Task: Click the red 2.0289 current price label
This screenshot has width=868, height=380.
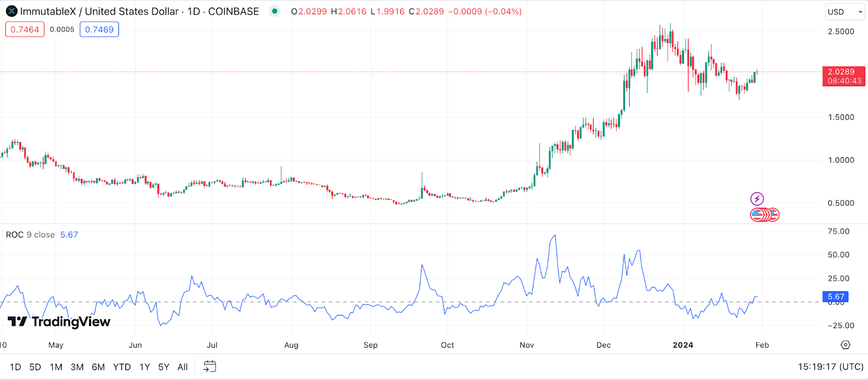Action: click(844, 76)
